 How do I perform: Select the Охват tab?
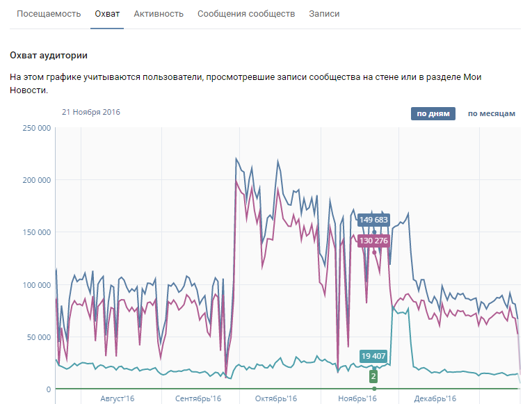coord(107,14)
